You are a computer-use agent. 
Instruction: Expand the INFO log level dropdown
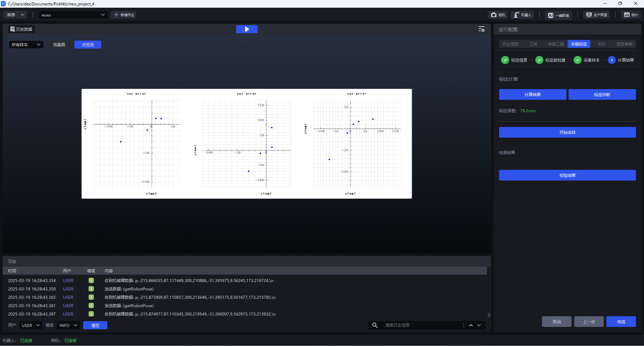click(68, 325)
